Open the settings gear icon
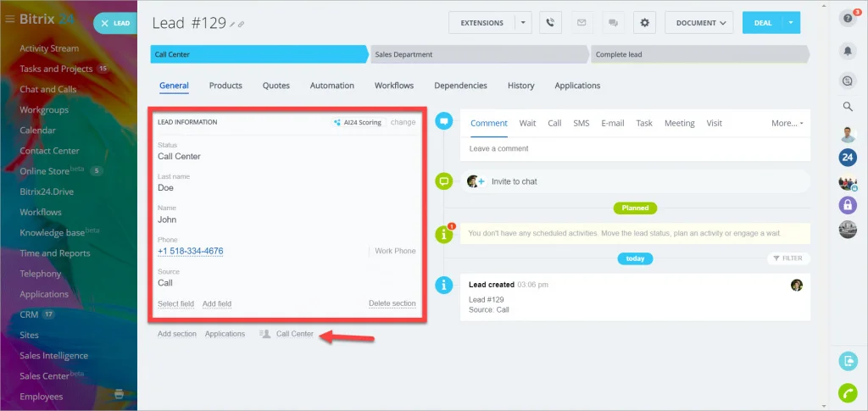868x411 pixels. [x=644, y=23]
